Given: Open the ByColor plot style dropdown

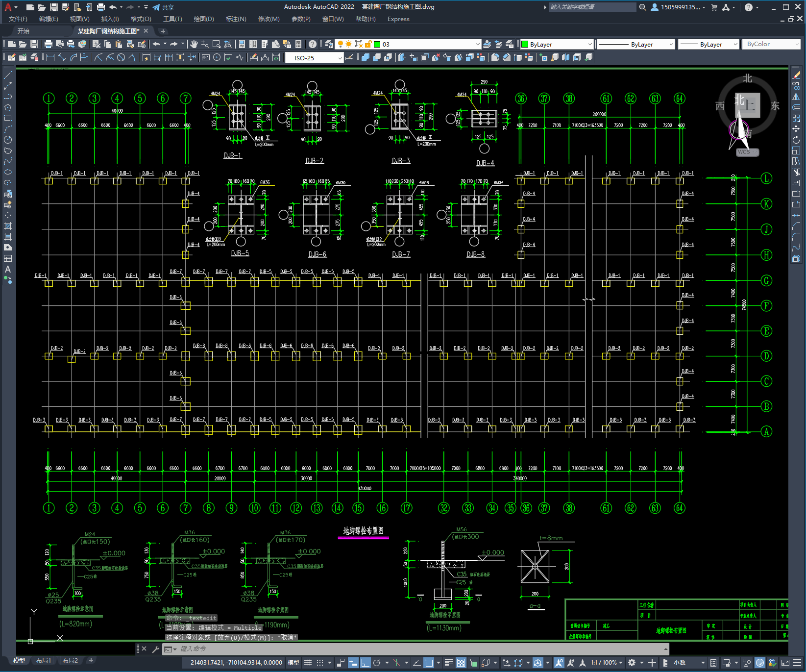Looking at the screenshot, I should tap(797, 44).
